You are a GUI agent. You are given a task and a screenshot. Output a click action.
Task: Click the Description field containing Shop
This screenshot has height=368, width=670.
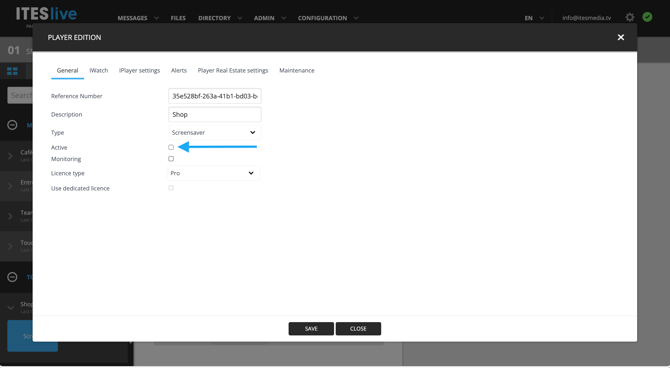tap(215, 115)
